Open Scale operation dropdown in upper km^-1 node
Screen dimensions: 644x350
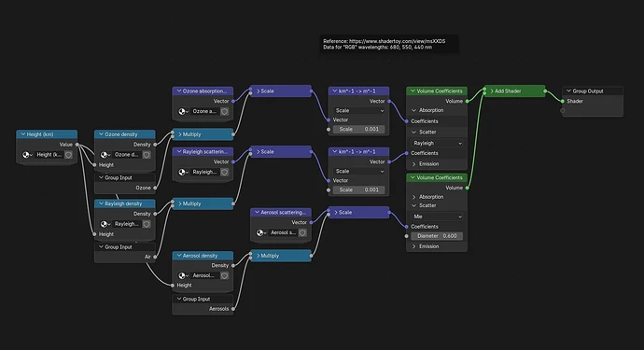click(359, 110)
